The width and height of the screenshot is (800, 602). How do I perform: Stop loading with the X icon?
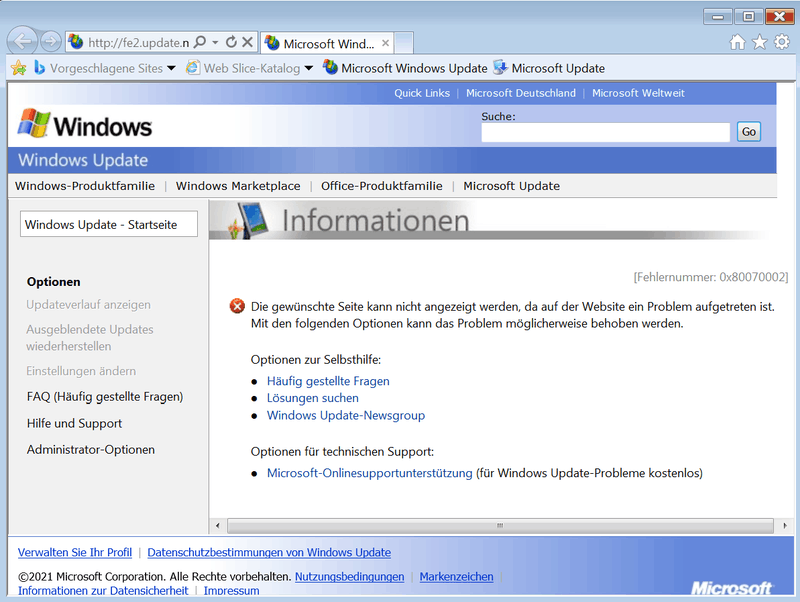247,42
